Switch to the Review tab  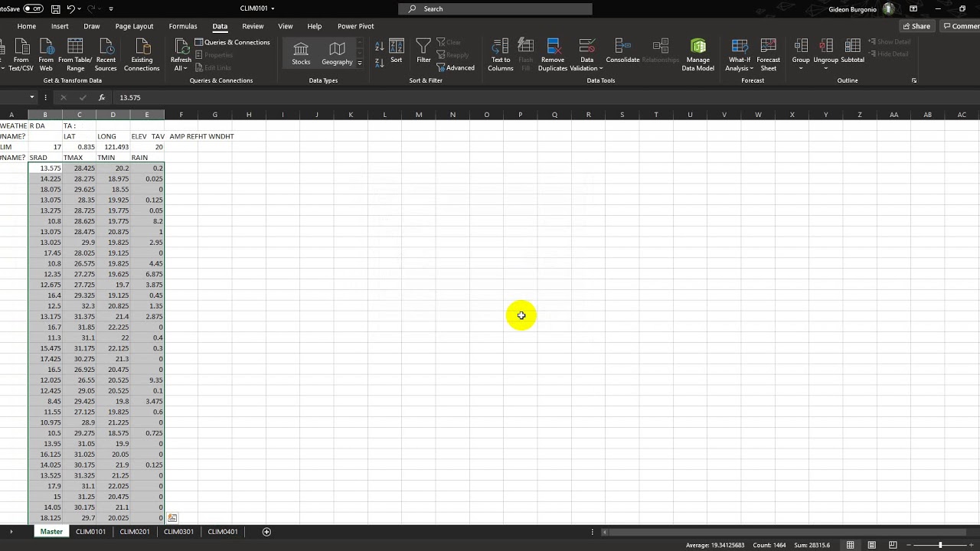pos(253,26)
